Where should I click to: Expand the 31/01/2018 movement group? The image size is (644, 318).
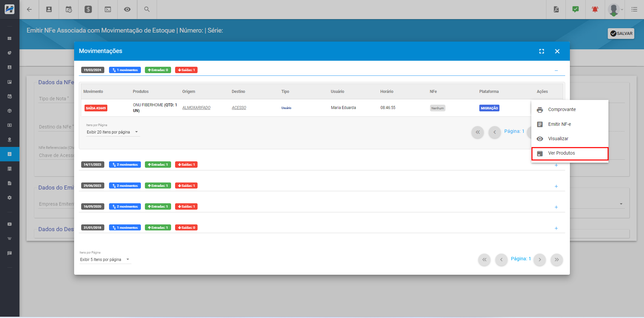[556, 228]
